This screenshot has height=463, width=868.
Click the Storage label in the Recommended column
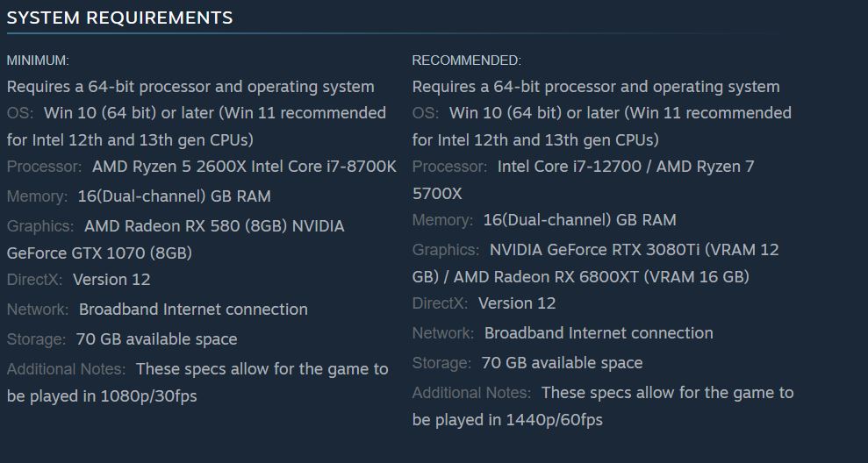[x=441, y=363]
